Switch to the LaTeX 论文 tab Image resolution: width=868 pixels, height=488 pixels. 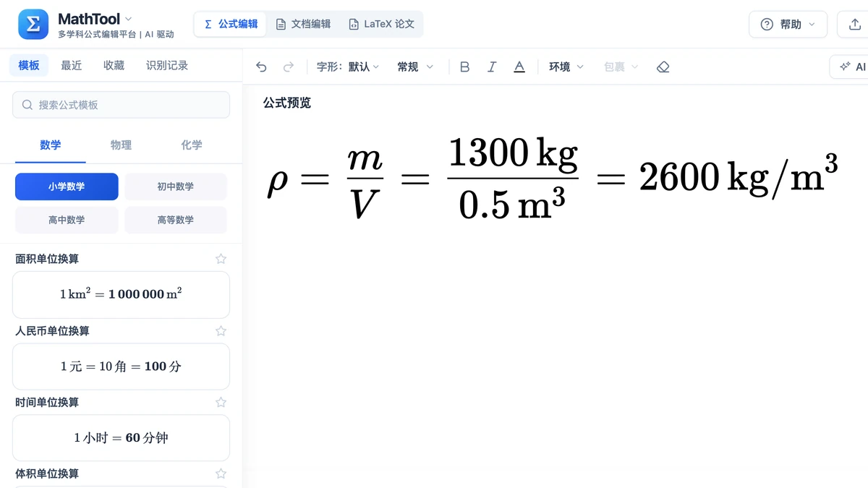(x=381, y=24)
